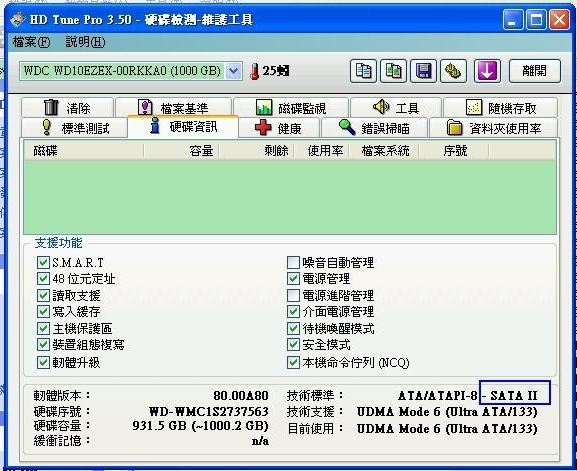Toggle the 安全模式 checkbox
577x471 pixels.
tap(293, 345)
